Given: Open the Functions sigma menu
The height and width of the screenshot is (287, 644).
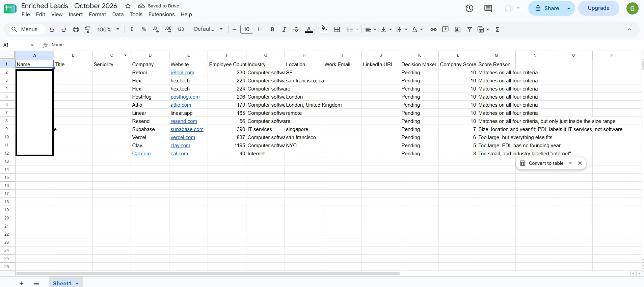Looking at the screenshot, I should (x=497, y=29).
